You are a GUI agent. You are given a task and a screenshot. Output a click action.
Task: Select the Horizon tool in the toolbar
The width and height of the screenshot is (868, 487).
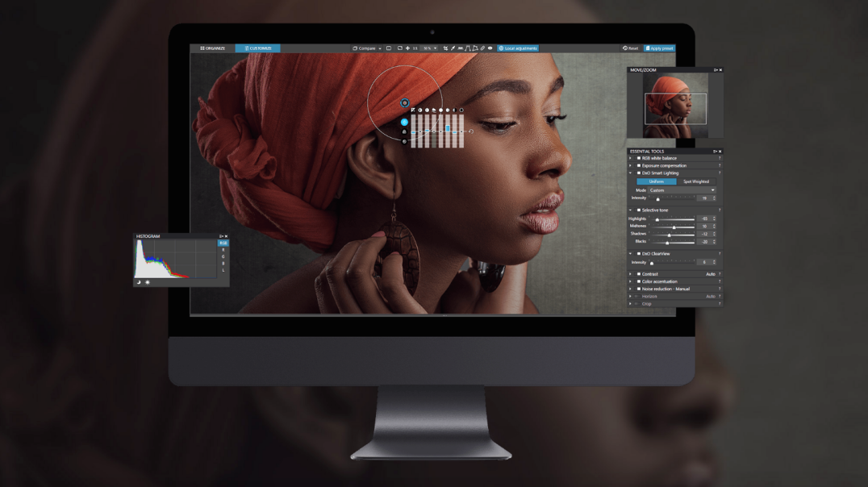coord(460,48)
